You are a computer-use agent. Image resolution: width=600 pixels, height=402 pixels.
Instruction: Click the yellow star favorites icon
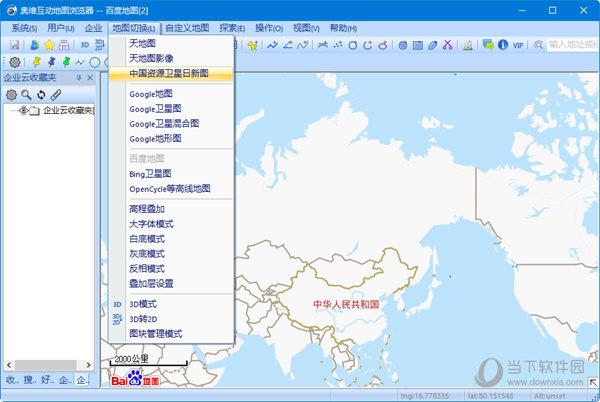(x=49, y=45)
